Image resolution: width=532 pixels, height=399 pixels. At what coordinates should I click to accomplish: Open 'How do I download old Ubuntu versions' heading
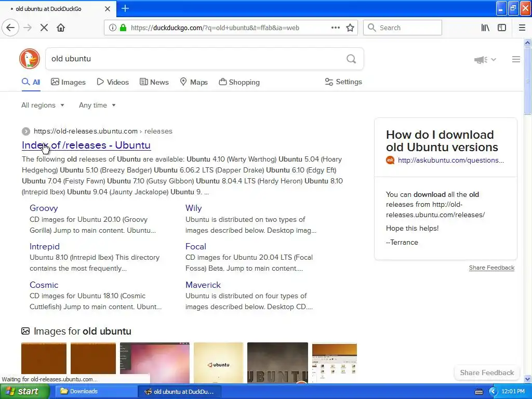442,141
